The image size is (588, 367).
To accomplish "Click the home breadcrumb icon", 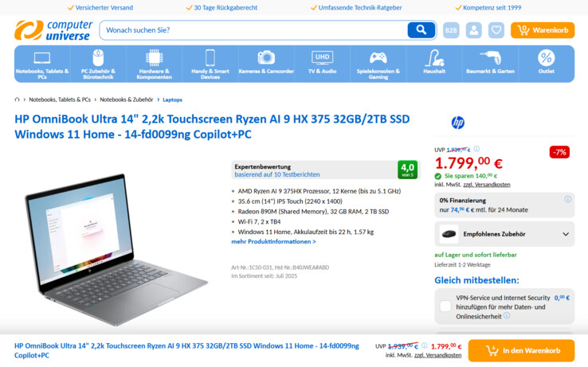I will click(17, 100).
